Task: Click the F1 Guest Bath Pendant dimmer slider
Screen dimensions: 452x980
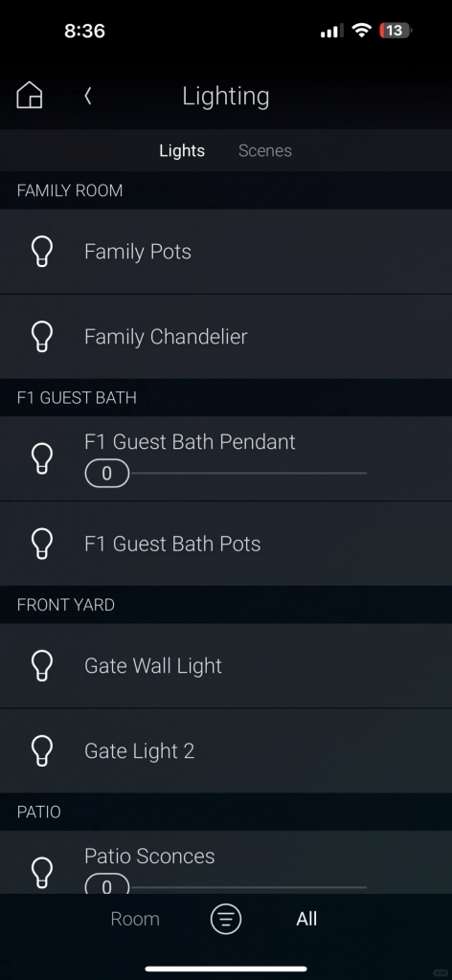Action: 226,474
